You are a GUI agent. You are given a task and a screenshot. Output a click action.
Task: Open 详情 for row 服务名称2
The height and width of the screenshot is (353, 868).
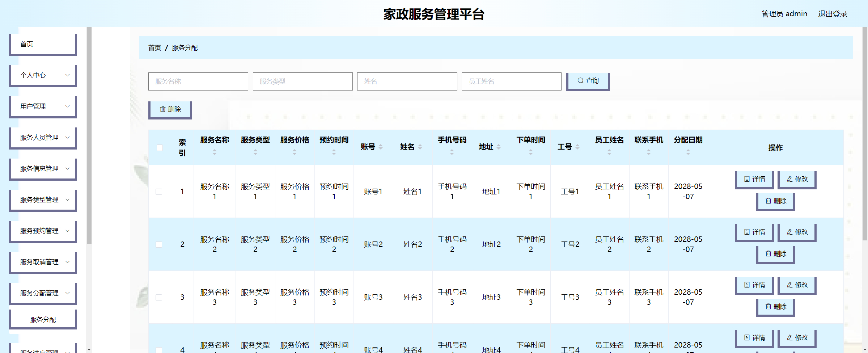pyautogui.click(x=754, y=232)
